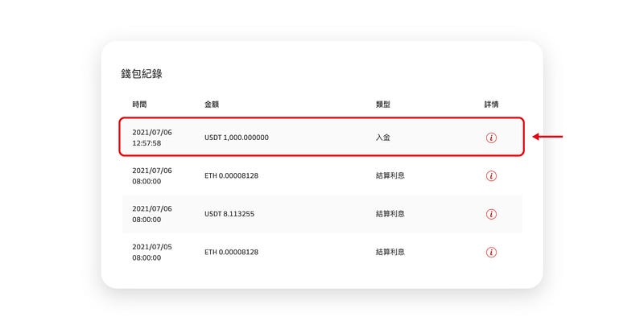
Task: Select the 2021/07/06 12:57:58 timestamp
Action: pyautogui.click(x=152, y=138)
